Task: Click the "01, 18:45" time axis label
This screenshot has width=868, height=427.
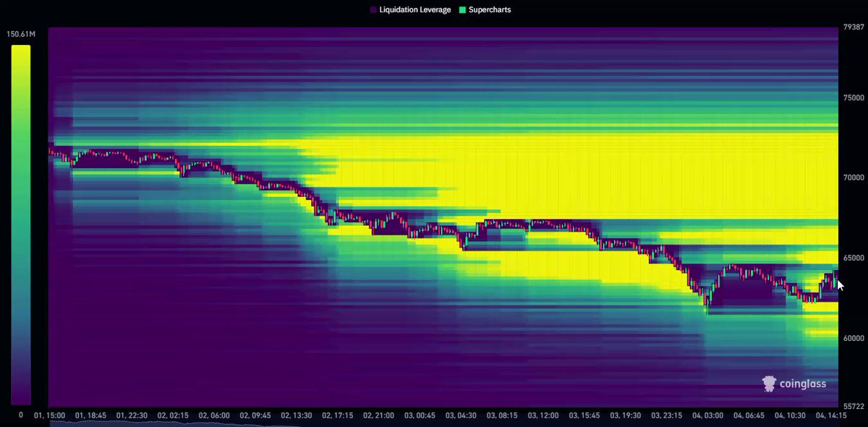Action: pos(90,416)
